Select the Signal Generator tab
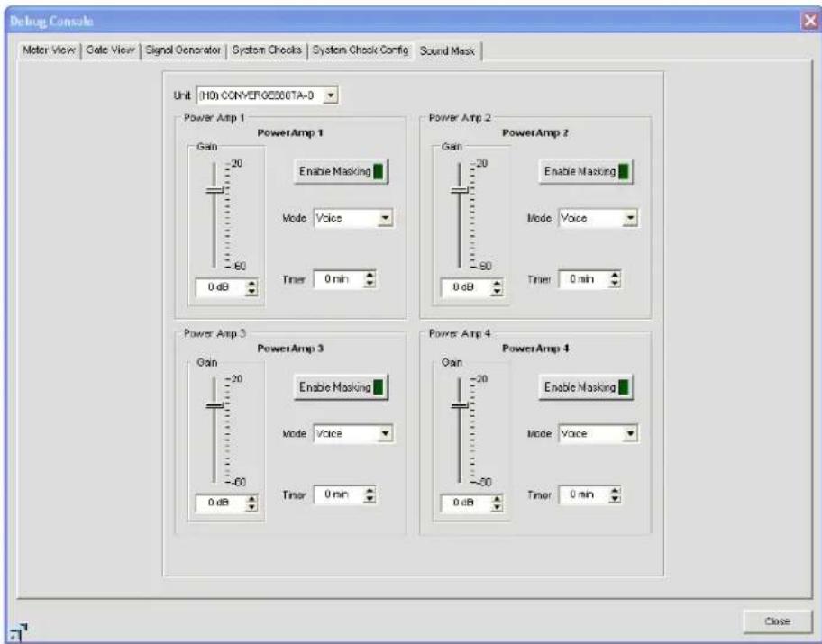Screen dimensions: 822x644 point(183,50)
